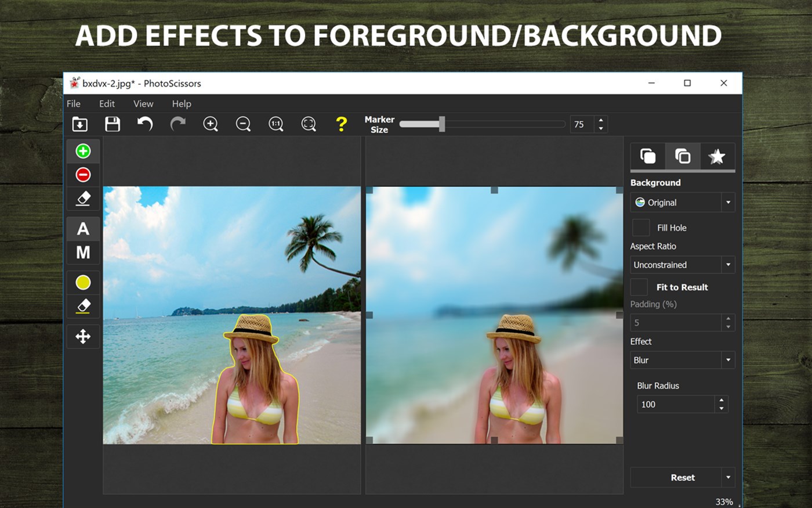
Task: Click the left-middle crop handle on result
Action: pyautogui.click(x=369, y=315)
